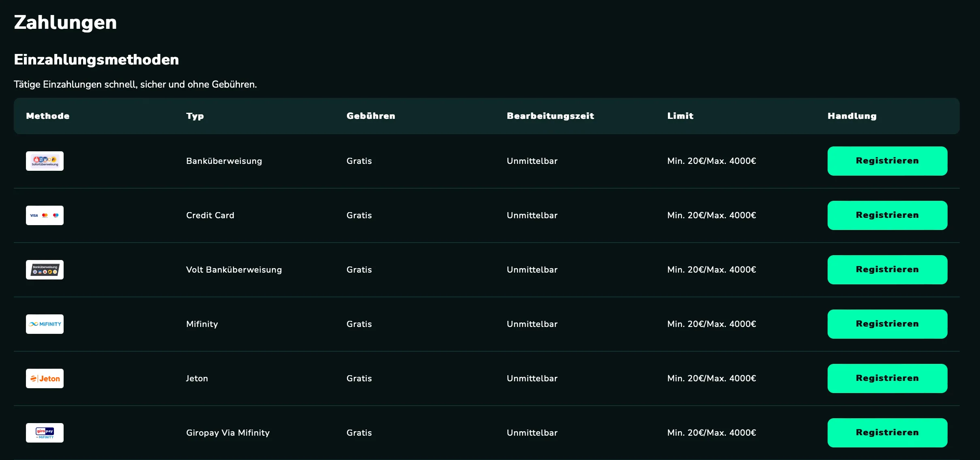Click the Gebühren column header
The image size is (980, 460).
pyautogui.click(x=370, y=116)
